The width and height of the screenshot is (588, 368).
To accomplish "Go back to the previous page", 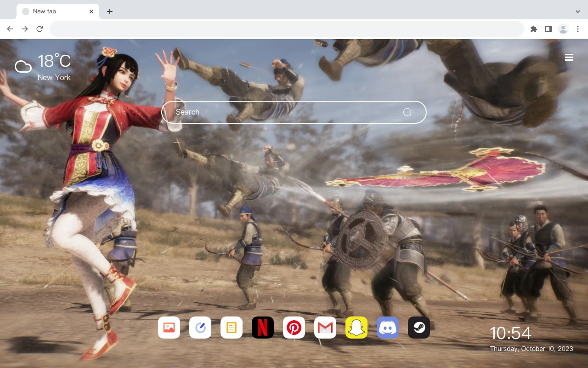I will tap(10, 29).
